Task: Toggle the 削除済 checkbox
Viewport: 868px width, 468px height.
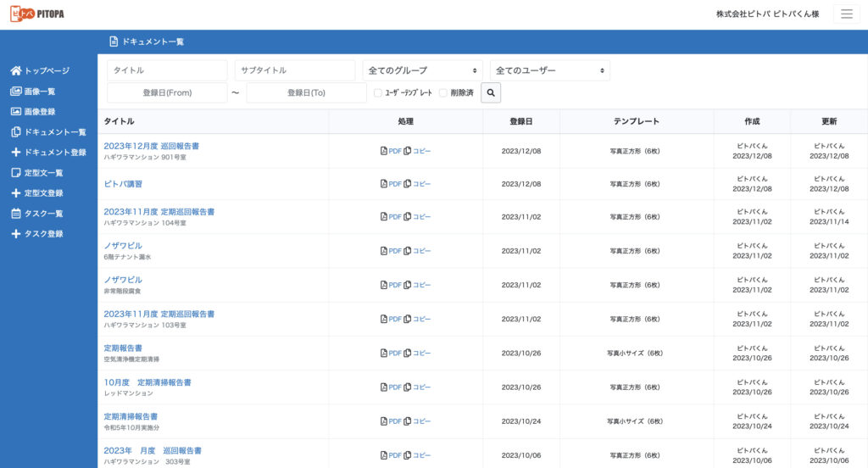Action: pos(442,92)
